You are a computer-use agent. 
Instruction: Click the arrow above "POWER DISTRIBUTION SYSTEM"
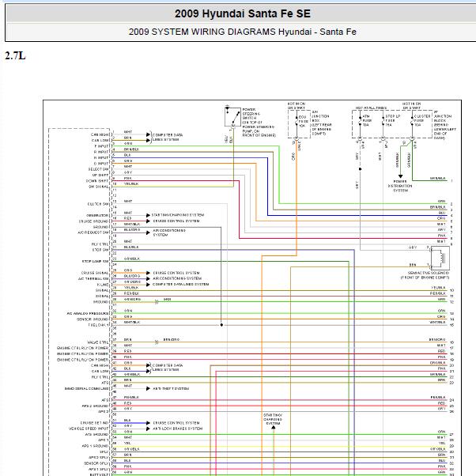pos(400,176)
